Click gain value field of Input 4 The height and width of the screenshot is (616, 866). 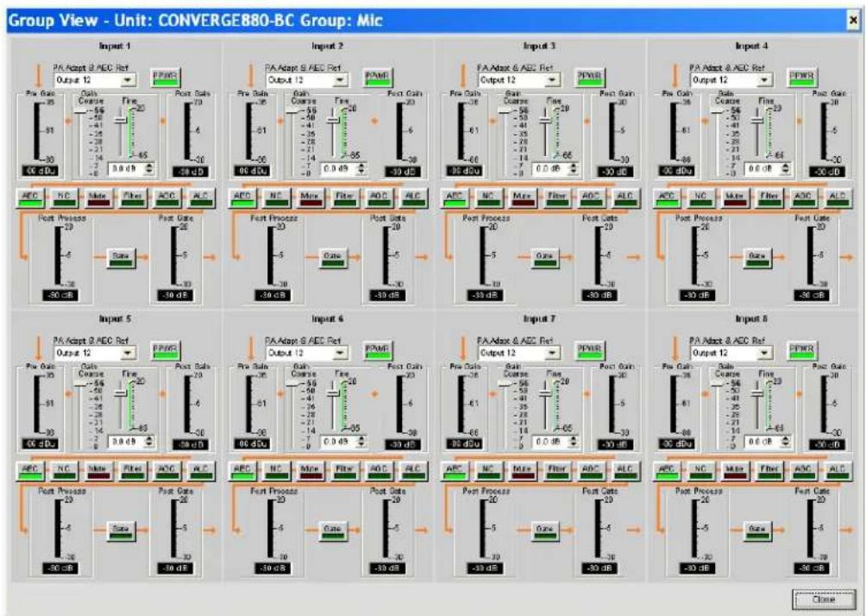coord(768,168)
